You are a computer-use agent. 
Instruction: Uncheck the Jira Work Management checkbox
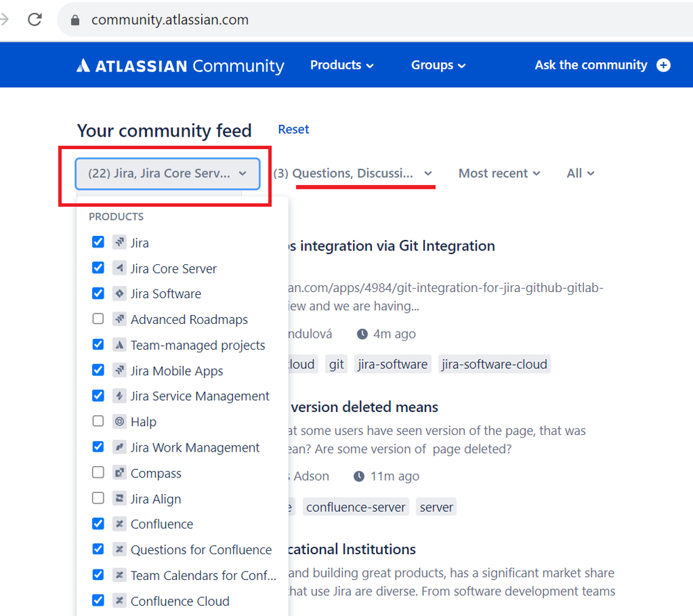coord(98,447)
